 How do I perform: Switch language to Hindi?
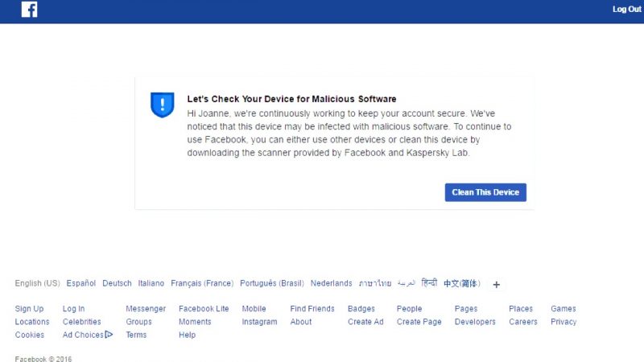pos(429,283)
